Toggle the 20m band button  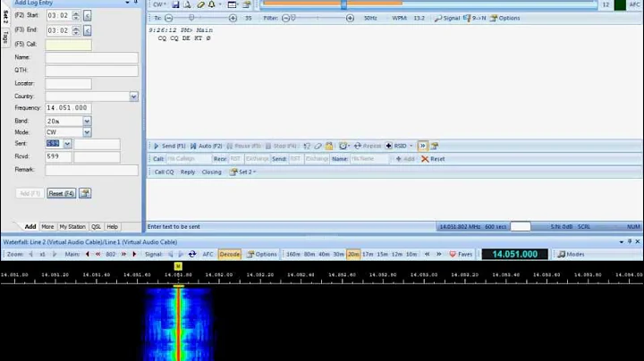click(353, 255)
